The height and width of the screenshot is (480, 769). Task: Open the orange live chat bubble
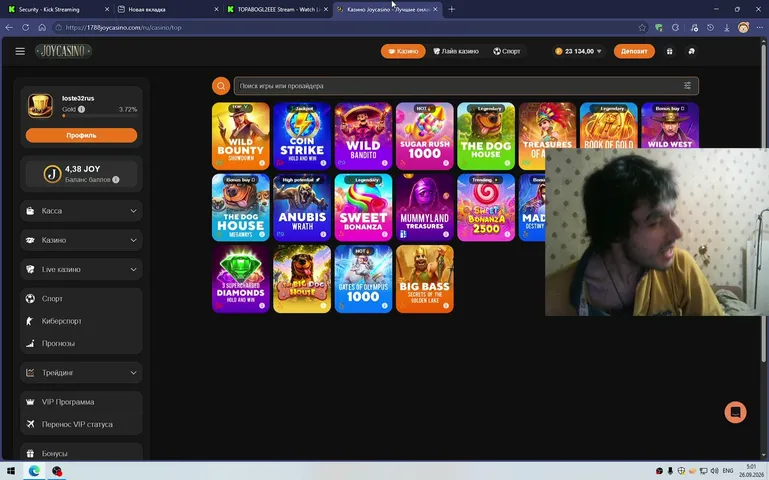coord(735,412)
